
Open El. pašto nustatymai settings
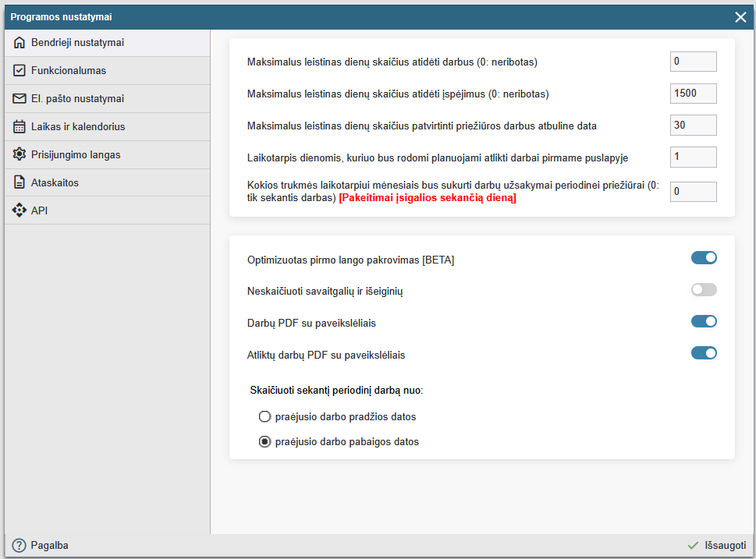(x=107, y=98)
